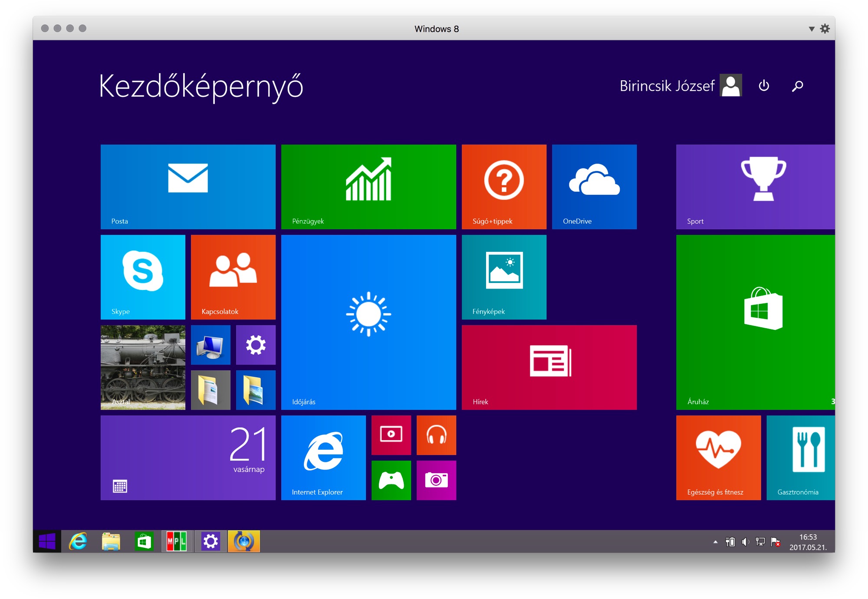Open the Birincsik József account menu
The width and height of the screenshot is (868, 599).
tap(681, 86)
